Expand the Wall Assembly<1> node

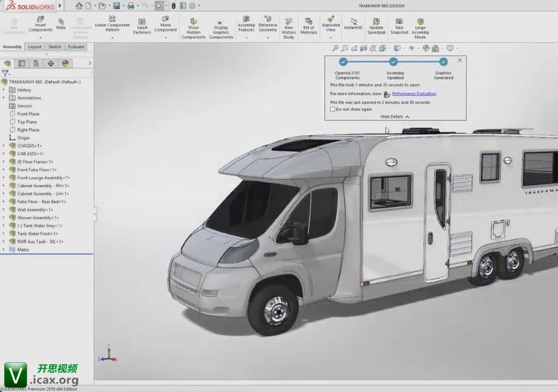click(4, 210)
